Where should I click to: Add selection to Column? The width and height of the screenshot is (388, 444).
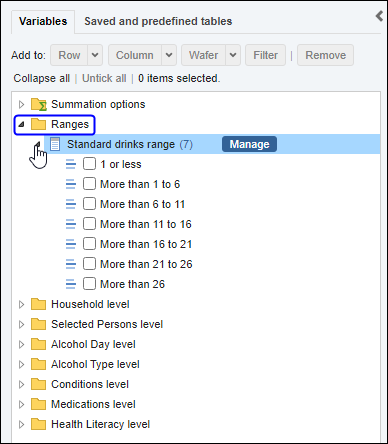tap(135, 55)
